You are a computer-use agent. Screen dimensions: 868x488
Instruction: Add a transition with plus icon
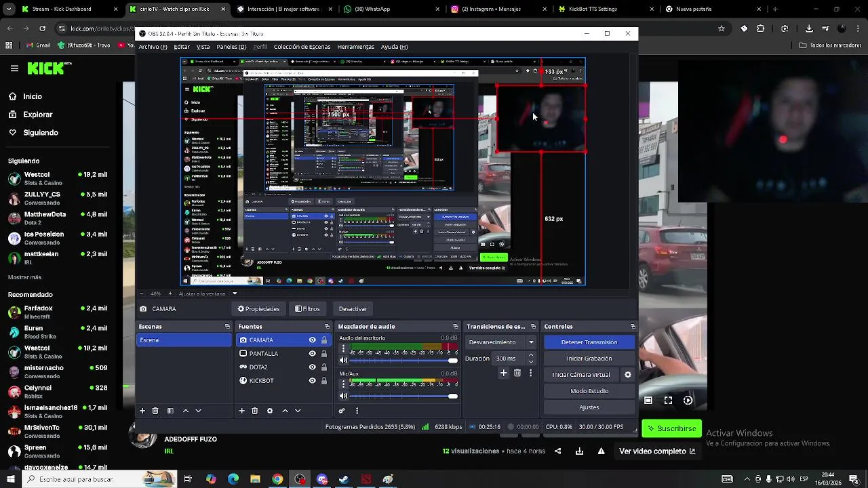coord(503,373)
